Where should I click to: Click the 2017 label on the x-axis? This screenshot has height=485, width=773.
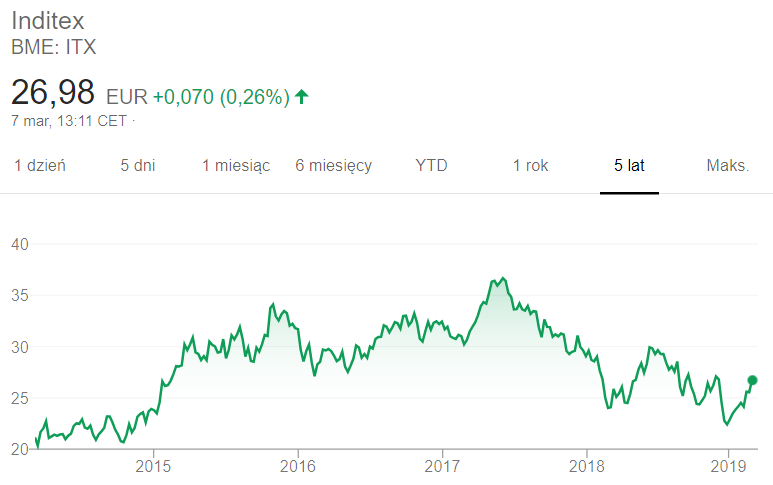click(x=442, y=466)
